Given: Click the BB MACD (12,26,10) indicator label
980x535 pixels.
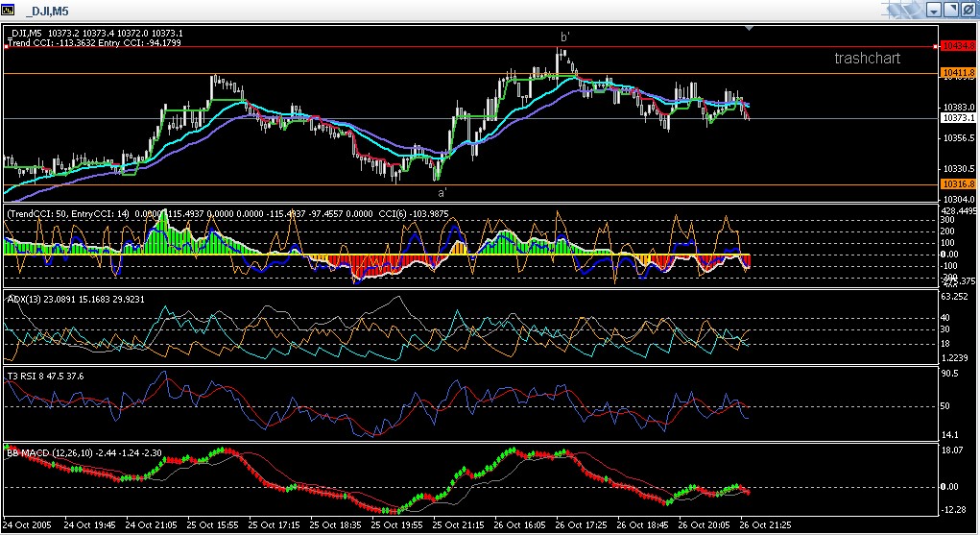Looking at the screenshot, I should click(x=84, y=453).
